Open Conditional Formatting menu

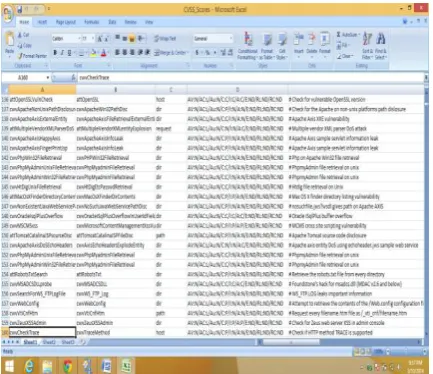click(x=247, y=46)
